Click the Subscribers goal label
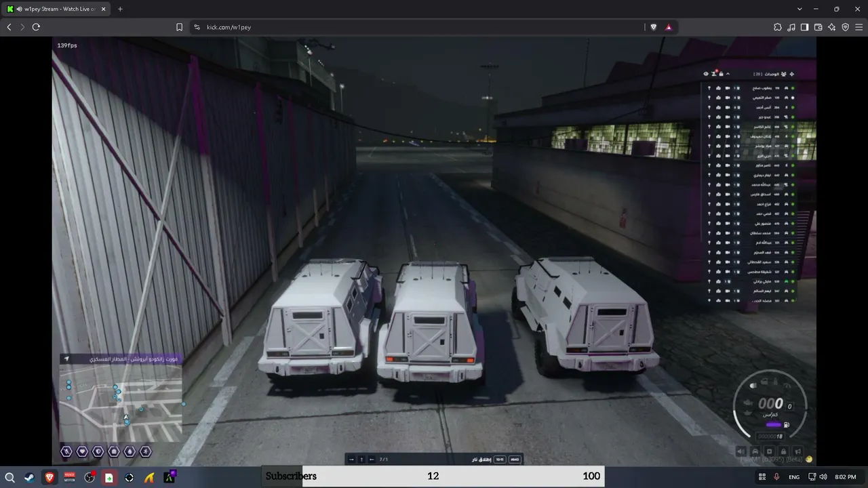The image size is (868, 488). pos(291,476)
